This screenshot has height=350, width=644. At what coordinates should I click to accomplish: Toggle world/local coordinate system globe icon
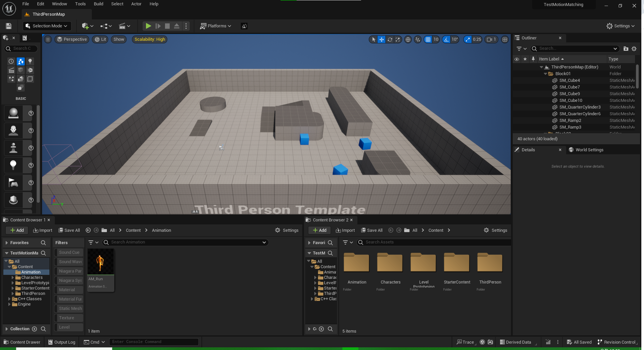[x=408, y=39]
